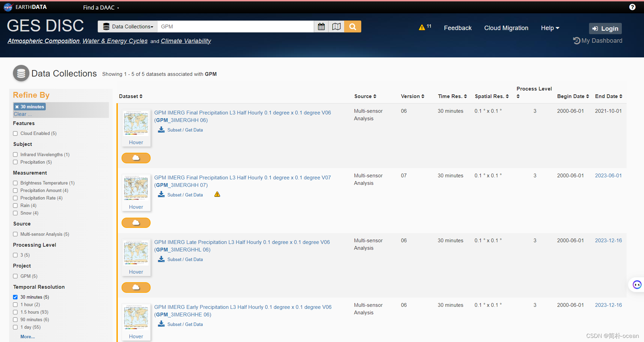Open the Water & Energy Cycles link
This screenshot has height=342, width=644.
(x=115, y=41)
